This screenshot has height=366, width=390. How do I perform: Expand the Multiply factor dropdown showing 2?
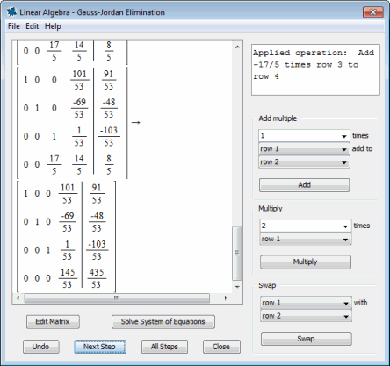pyautogui.click(x=305, y=226)
